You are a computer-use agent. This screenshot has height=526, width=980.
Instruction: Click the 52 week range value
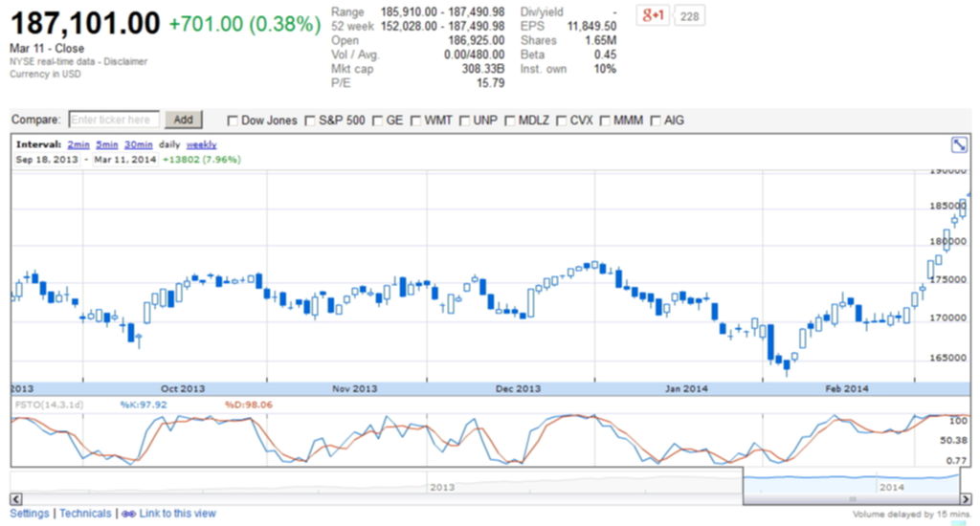(x=442, y=26)
